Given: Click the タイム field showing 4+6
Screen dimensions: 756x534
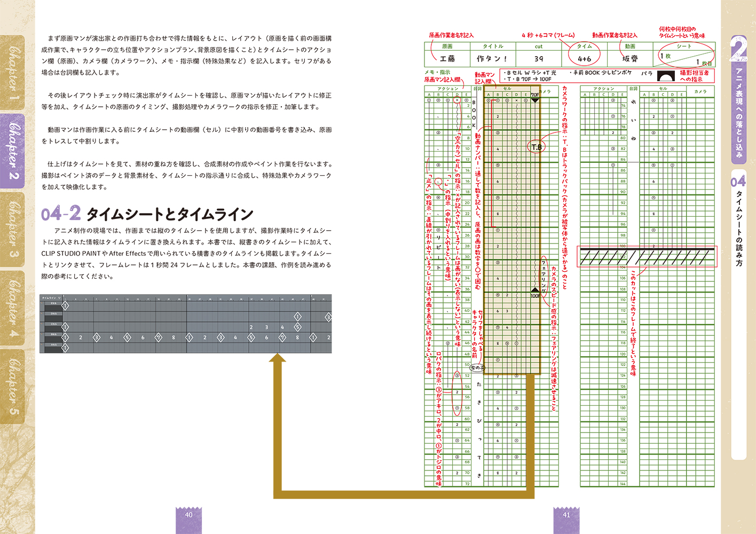Looking at the screenshot, I should coord(584,58).
